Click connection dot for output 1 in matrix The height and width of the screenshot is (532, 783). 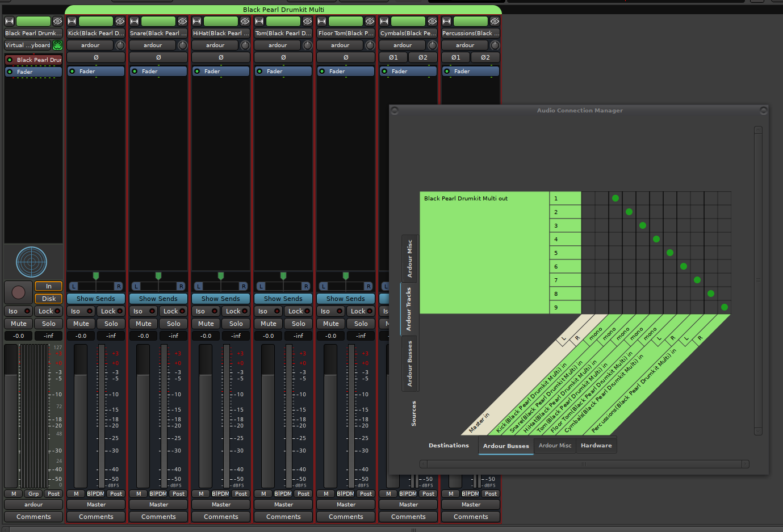coord(615,198)
